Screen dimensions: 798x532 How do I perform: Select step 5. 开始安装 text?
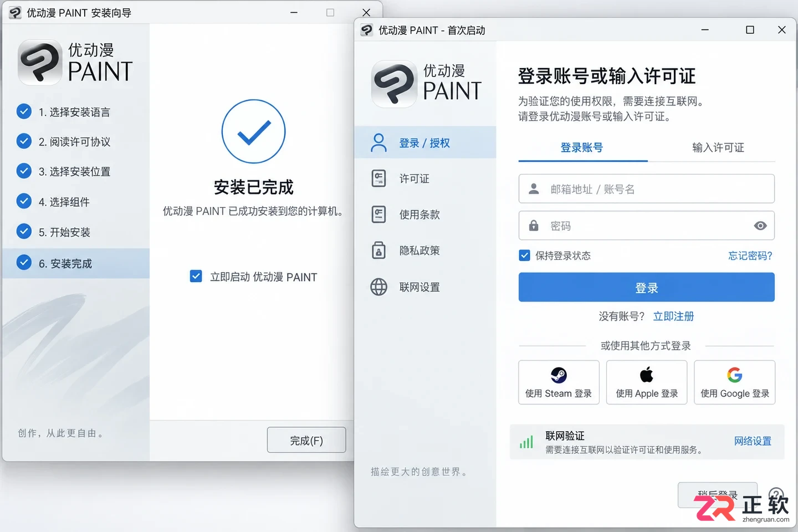pyautogui.click(x=64, y=232)
